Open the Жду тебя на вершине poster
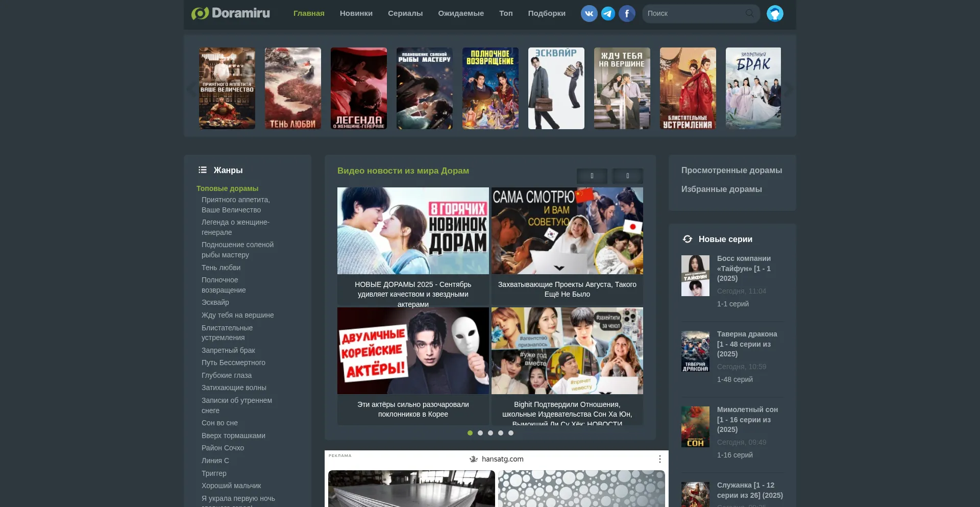 coord(622,88)
